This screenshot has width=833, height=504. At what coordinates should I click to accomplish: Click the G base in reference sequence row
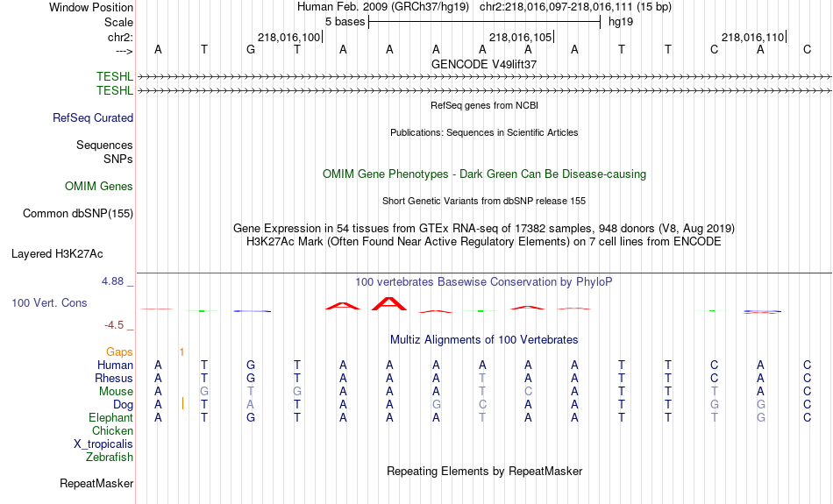(x=251, y=50)
